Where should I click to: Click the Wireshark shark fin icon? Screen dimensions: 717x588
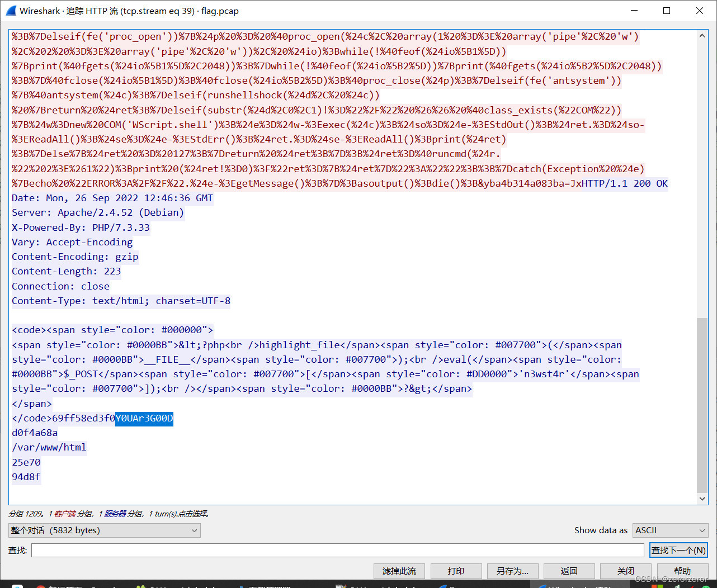[x=11, y=11]
